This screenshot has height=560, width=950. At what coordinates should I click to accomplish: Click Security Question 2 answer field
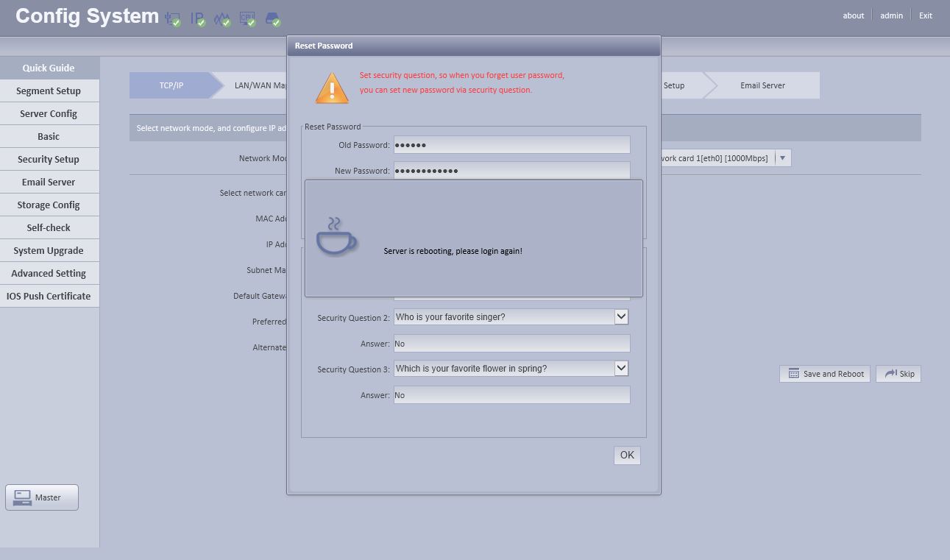(512, 344)
